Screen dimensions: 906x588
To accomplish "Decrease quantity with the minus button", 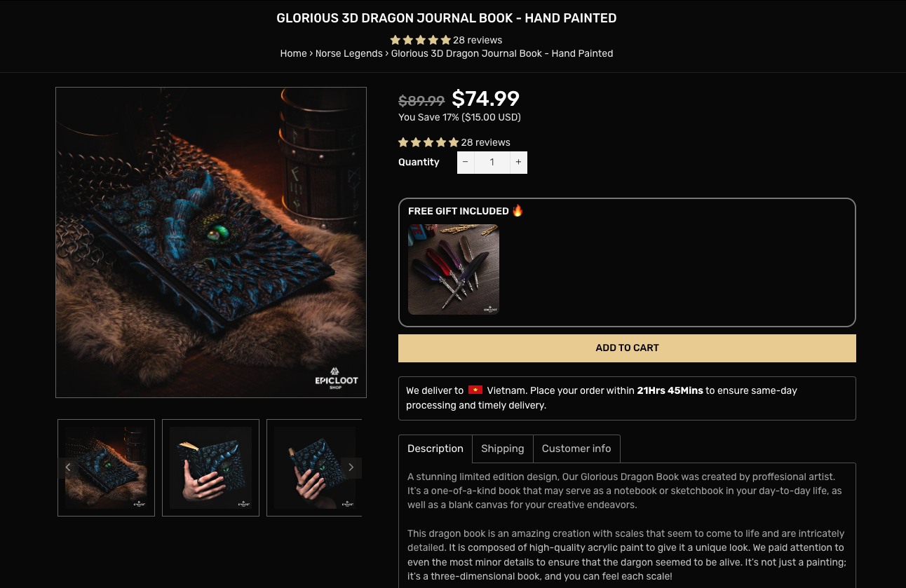I will 466,162.
